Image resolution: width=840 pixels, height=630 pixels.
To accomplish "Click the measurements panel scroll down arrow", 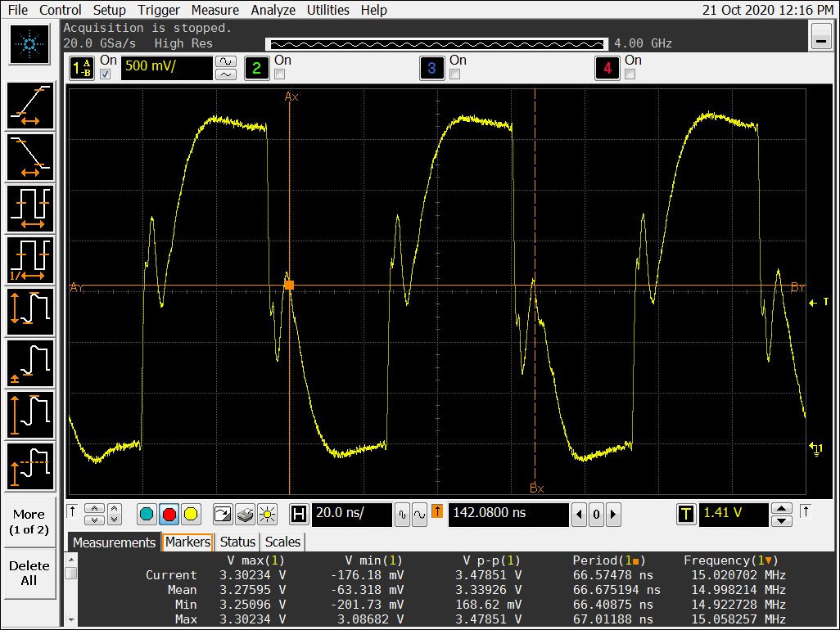I will pyautogui.click(x=70, y=620).
